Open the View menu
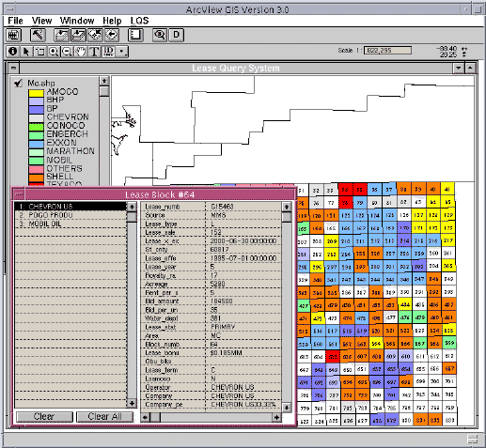 point(41,21)
